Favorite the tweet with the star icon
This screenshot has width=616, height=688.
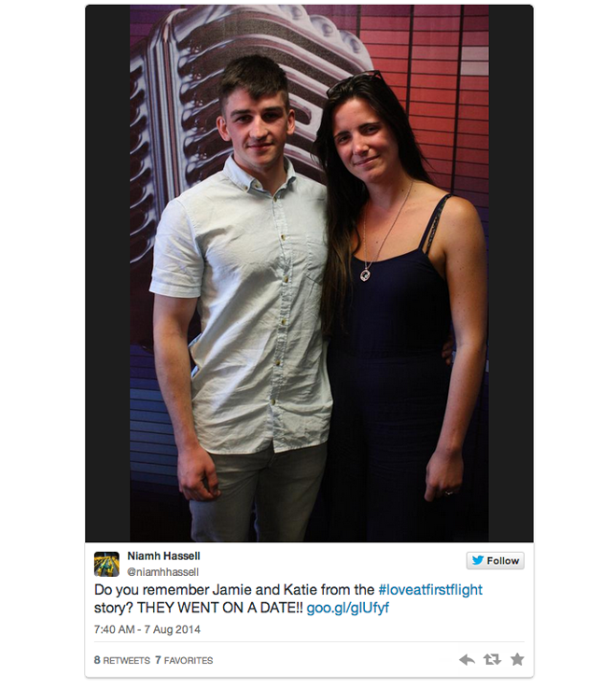coord(517,659)
